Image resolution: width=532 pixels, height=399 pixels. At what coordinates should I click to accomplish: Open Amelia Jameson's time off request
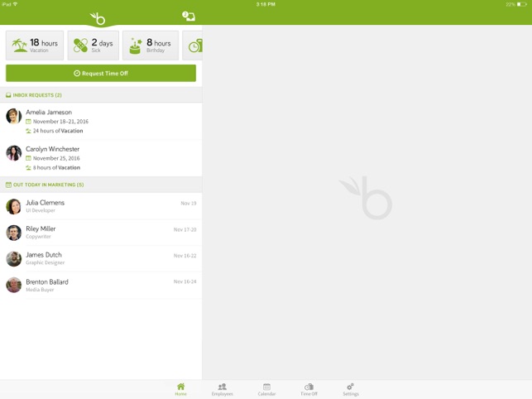[x=101, y=121]
